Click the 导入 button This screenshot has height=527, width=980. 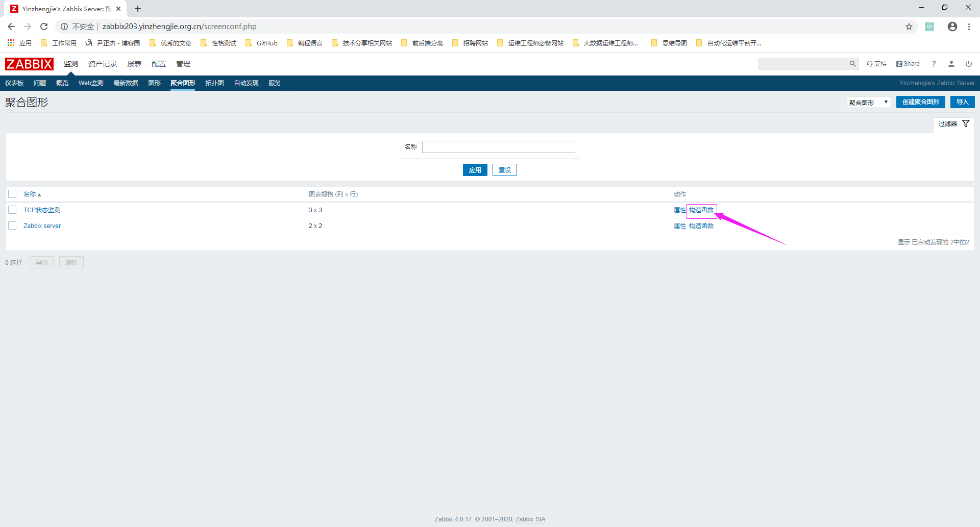tap(963, 102)
